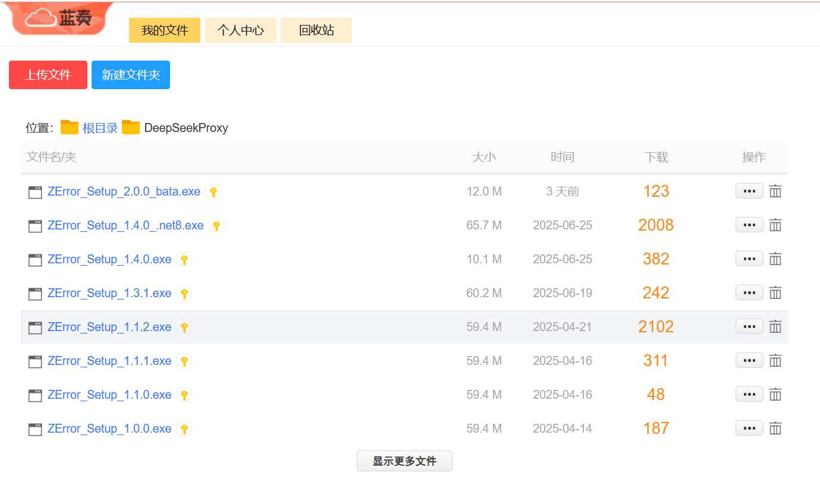Open the three-dot menu for ZError_Setup_1.3.1.exe
The image size is (820, 504).
coord(749,293)
